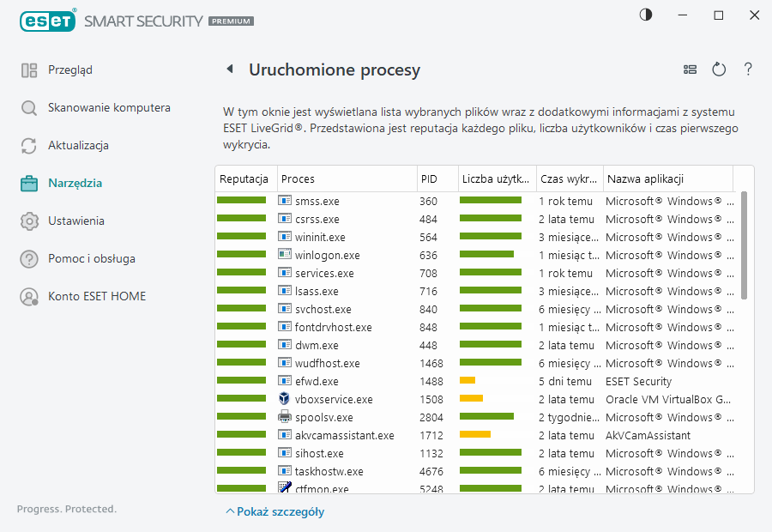Sort by the Reputacja column header
Viewport: 772px width, 532px height.
245,178
